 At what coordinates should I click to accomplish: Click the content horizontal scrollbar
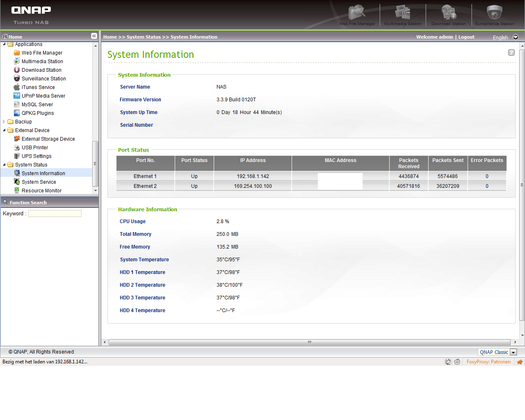[309, 342]
